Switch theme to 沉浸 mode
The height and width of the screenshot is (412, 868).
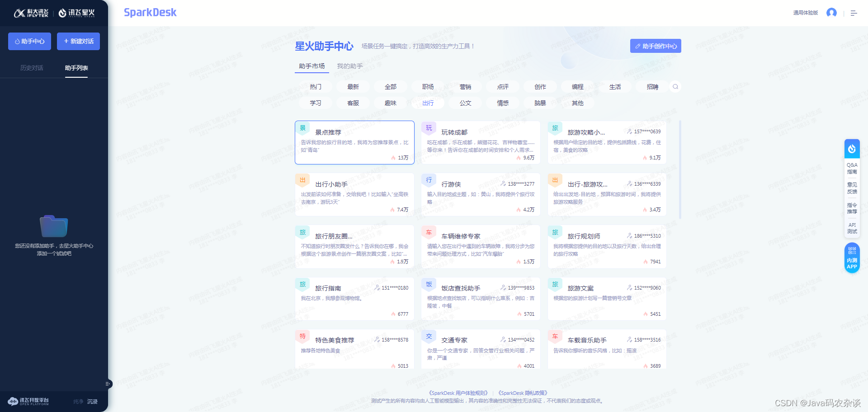(x=92, y=402)
